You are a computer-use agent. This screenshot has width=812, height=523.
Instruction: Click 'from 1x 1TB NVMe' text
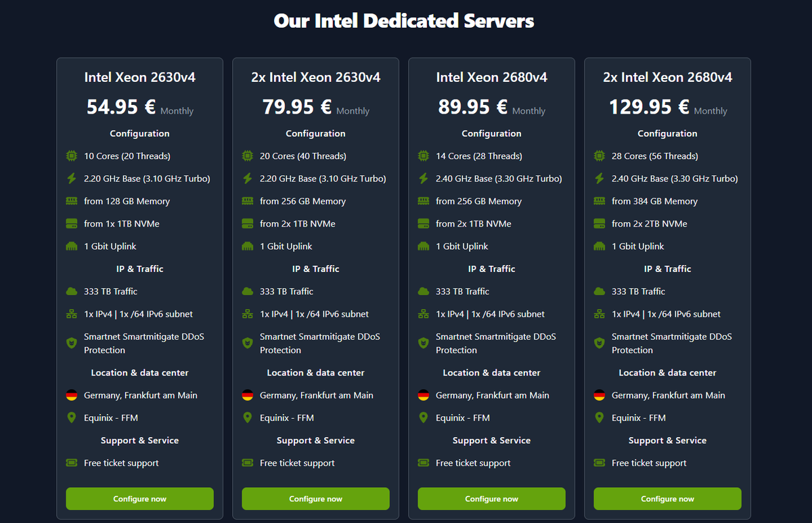(122, 224)
